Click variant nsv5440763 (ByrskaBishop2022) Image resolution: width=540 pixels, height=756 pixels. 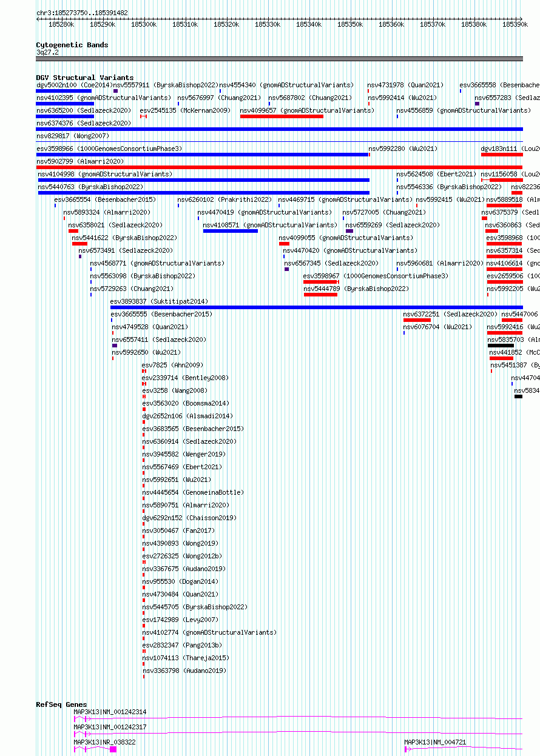(90, 187)
